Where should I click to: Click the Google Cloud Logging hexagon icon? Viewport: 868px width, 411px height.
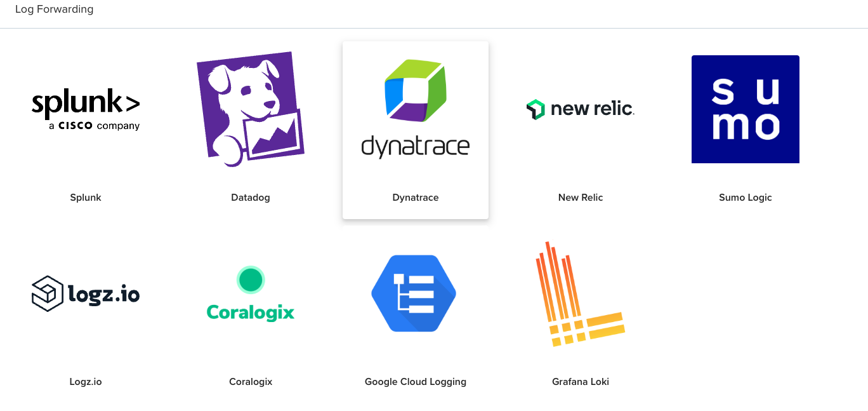tap(414, 293)
